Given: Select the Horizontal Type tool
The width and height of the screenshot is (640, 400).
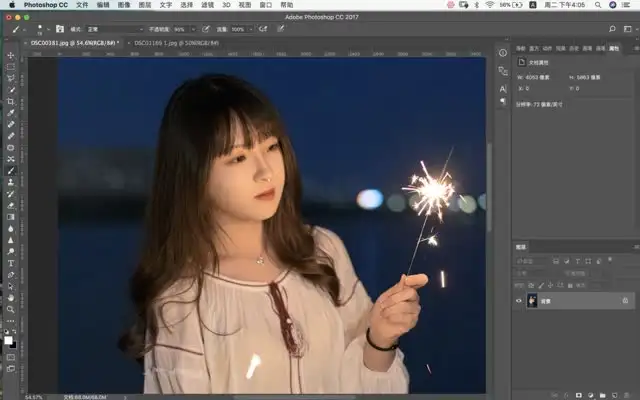Looking at the screenshot, I should (11, 262).
